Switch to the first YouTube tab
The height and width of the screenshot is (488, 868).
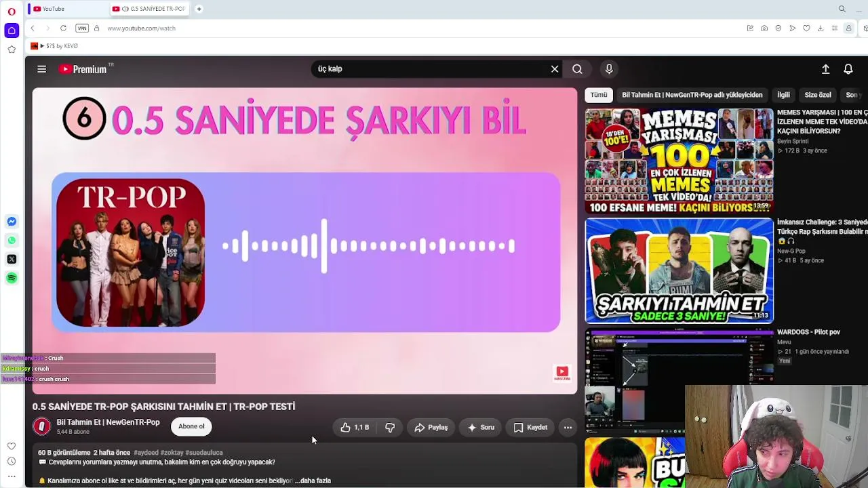pyautogui.click(x=66, y=9)
